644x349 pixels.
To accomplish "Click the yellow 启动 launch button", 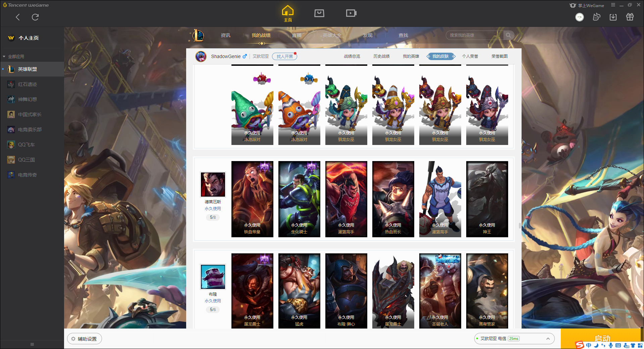I will (x=601, y=338).
